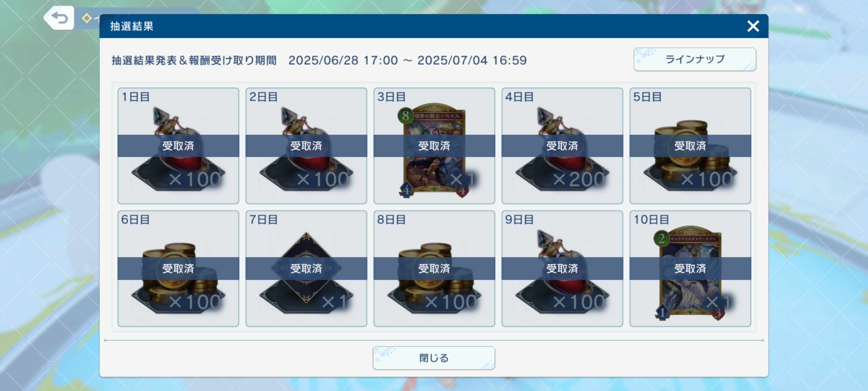The width and height of the screenshot is (868, 391).
Task: Open the 3日目 card reward
Action: point(434,146)
